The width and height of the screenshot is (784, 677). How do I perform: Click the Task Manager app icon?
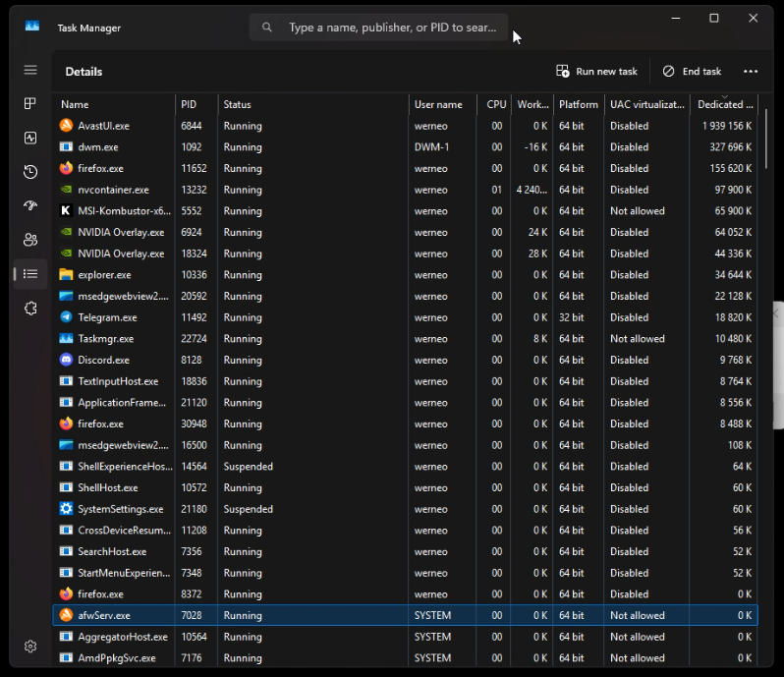coord(32,26)
